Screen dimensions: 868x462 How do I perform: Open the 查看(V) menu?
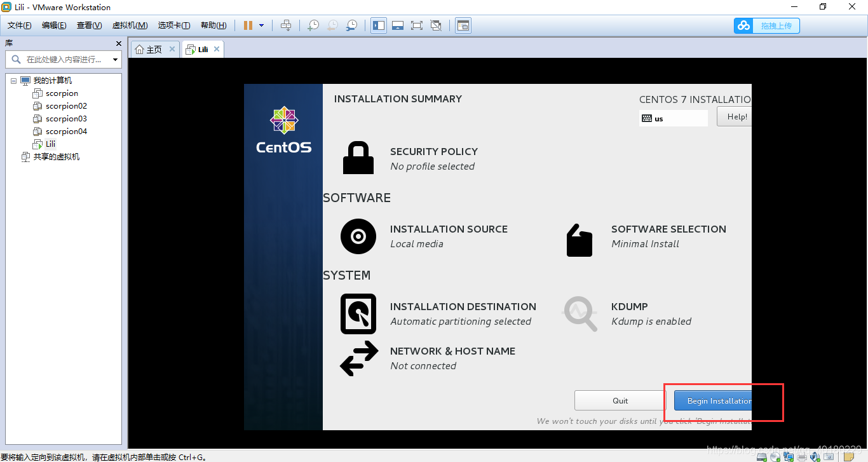click(x=89, y=25)
